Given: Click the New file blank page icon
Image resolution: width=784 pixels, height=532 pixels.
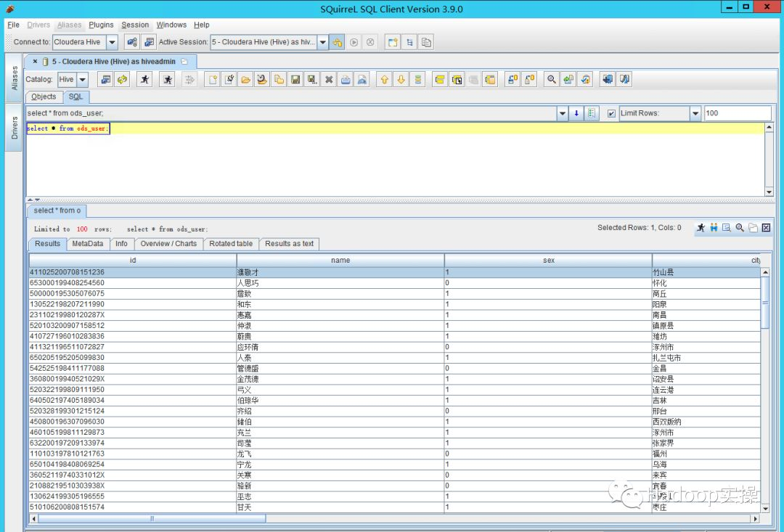Looking at the screenshot, I should (x=213, y=80).
